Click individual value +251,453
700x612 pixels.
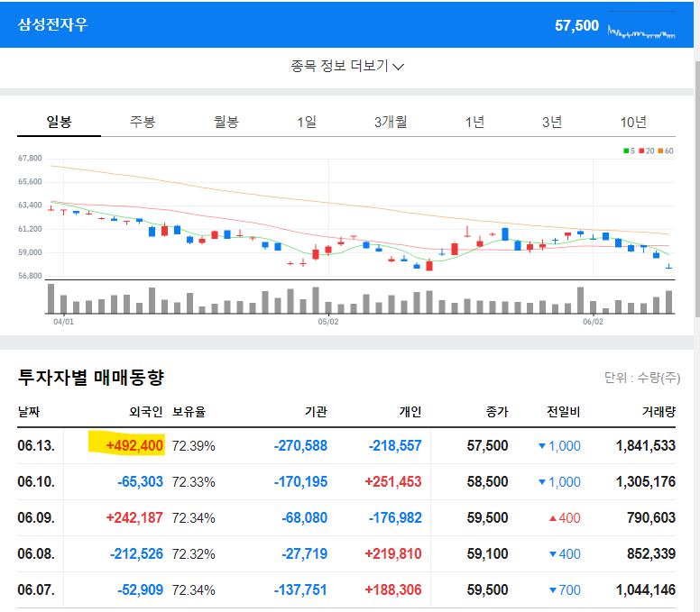tap(393, 481)
